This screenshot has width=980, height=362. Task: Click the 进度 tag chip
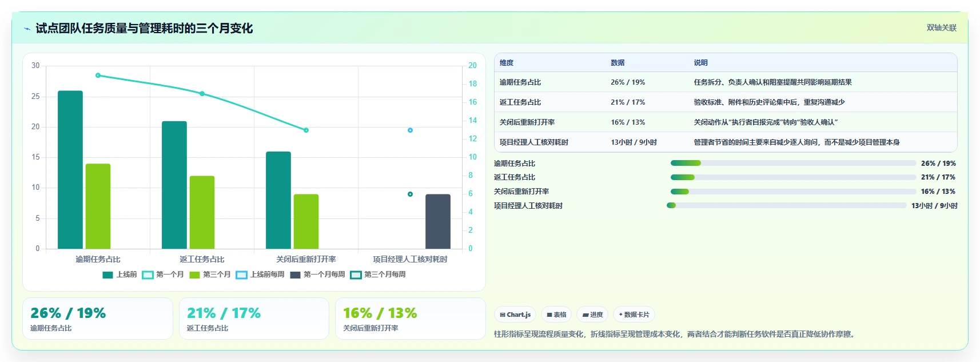point(592,315)
